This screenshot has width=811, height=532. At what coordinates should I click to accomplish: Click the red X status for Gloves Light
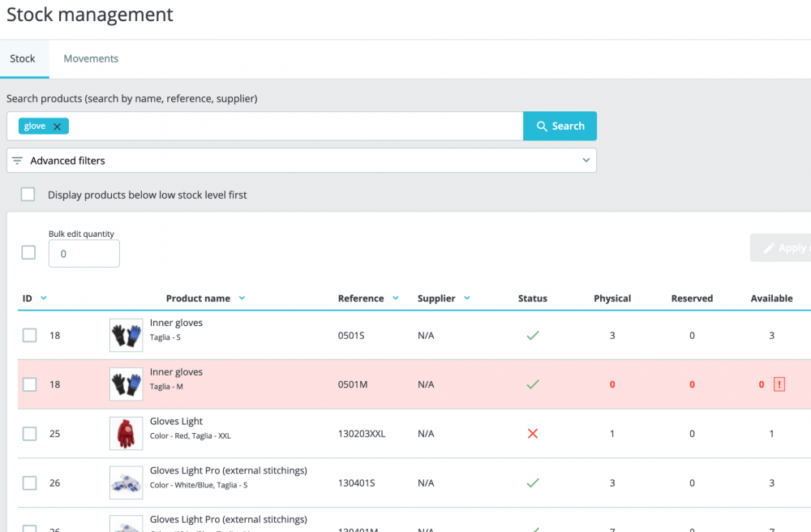click(533, 434)
